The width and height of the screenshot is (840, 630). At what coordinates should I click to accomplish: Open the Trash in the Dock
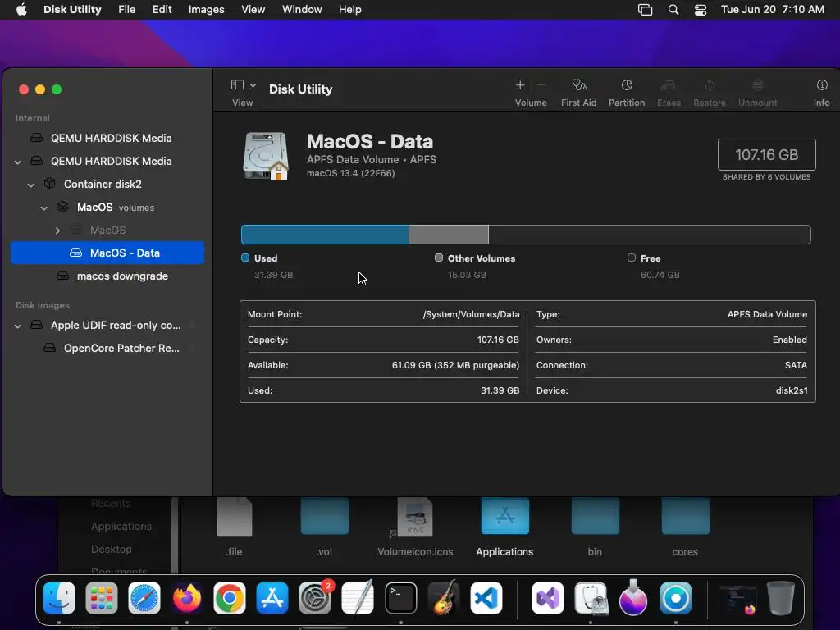pos(781,598)
